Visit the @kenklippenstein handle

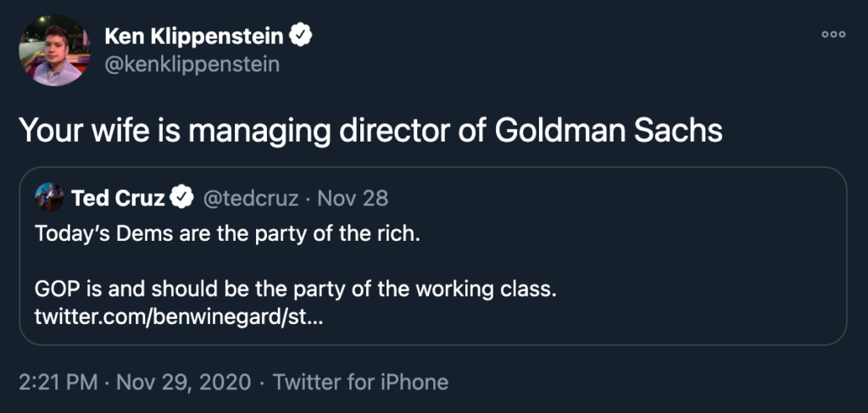coord(192,64)
